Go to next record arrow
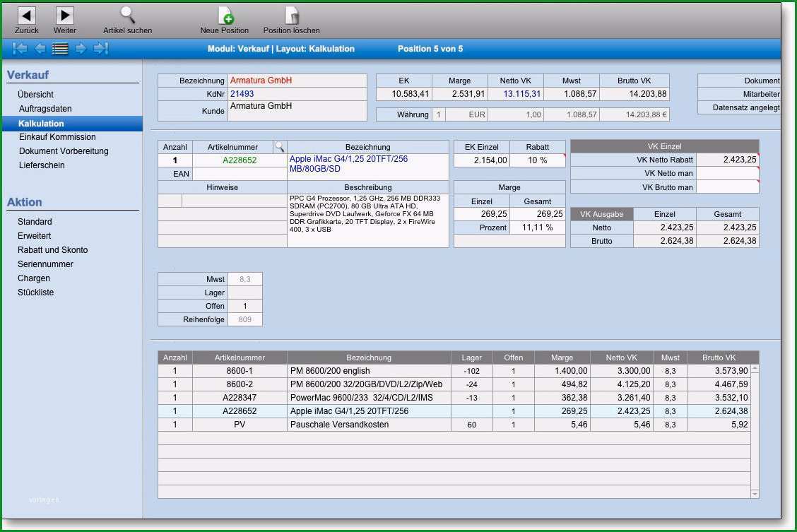Viewport: 797px width, 532px height. [x=81, y=48]
